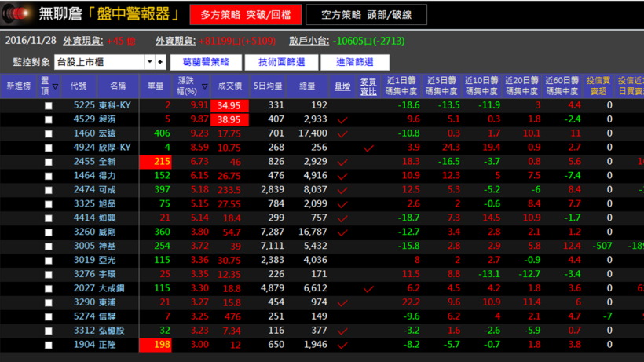Tick the pin checkbox for 1464 得力
This screenshot has height=362, width=644.
click(49, 176)
